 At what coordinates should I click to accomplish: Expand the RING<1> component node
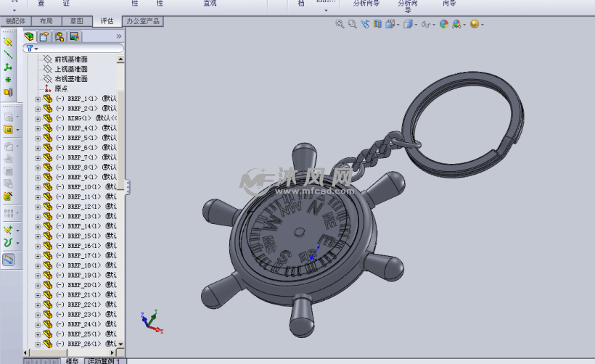click(38, 118)
